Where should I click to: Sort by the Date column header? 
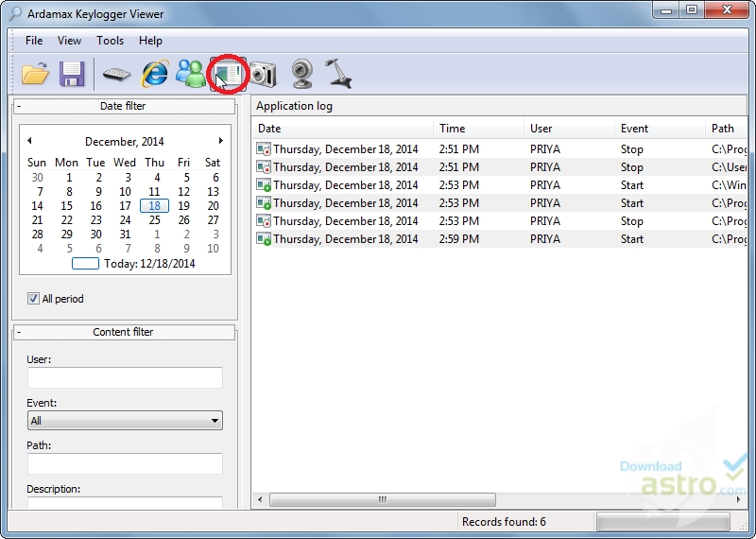tap(342, 129)
